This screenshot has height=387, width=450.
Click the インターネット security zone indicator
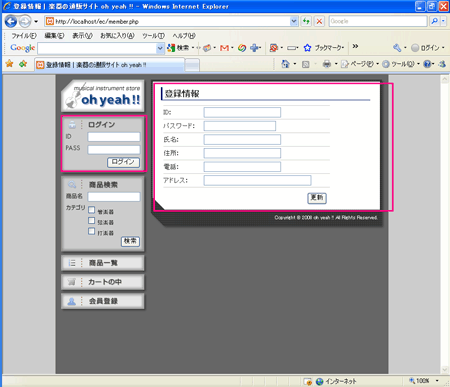pyautogui.click(x=336, y=381)
